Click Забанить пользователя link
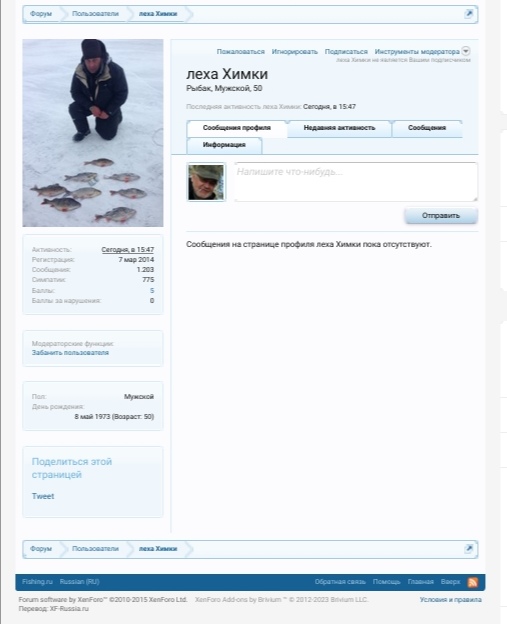 click(70, 353)
